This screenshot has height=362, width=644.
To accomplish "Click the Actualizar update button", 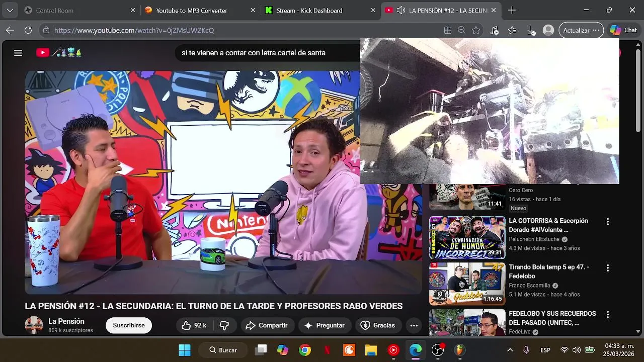I will click(581, 30).
